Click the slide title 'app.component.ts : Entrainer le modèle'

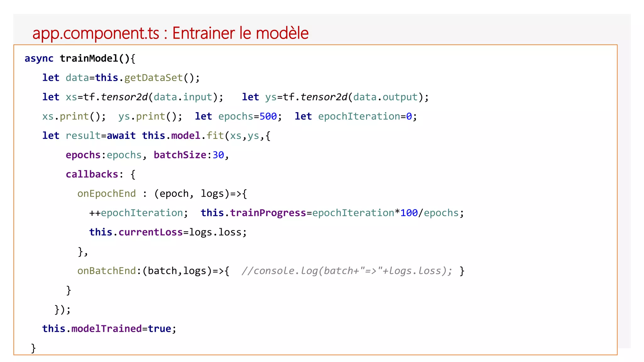pyautogui.click(x=170, y=33)
